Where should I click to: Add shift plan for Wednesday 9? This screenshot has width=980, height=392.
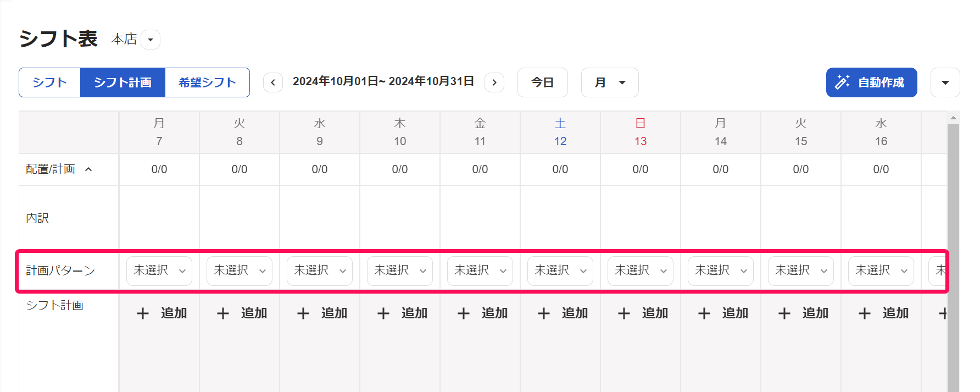(x=322, y=313)
